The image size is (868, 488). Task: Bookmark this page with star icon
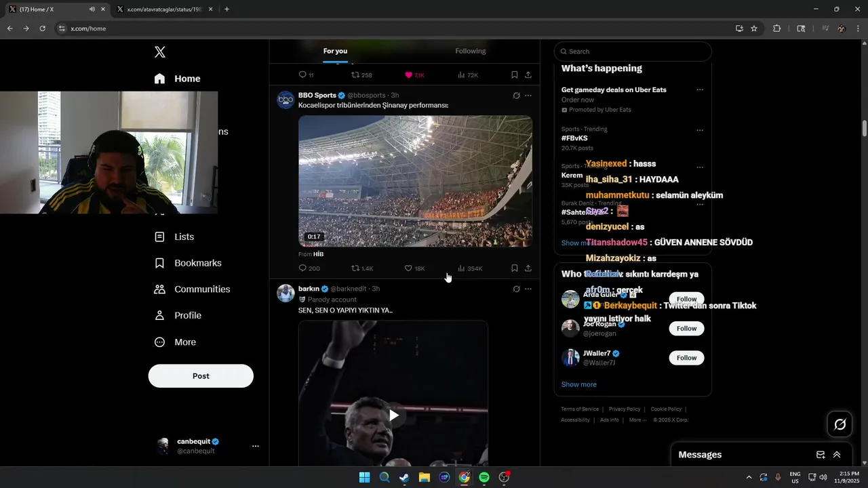point(754,28)
